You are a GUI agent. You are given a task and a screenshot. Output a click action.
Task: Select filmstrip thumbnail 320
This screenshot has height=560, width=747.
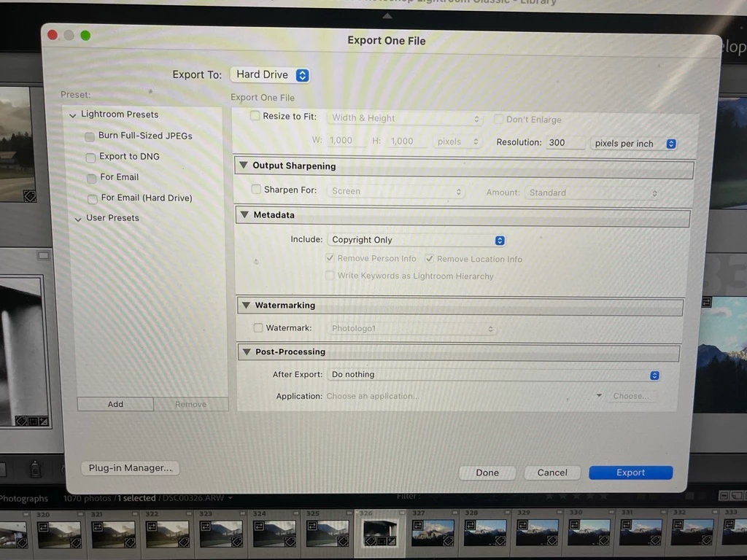pos(59,534)
